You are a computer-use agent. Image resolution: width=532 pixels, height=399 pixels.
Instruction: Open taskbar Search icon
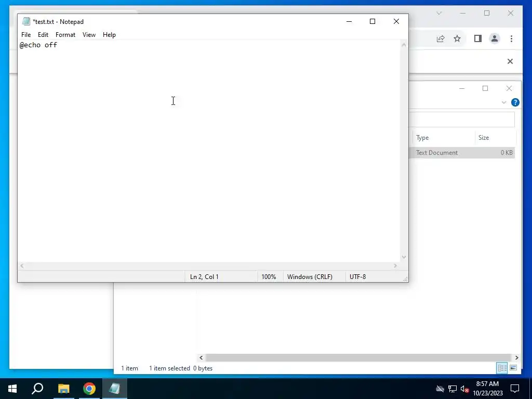tap(37, 389)
